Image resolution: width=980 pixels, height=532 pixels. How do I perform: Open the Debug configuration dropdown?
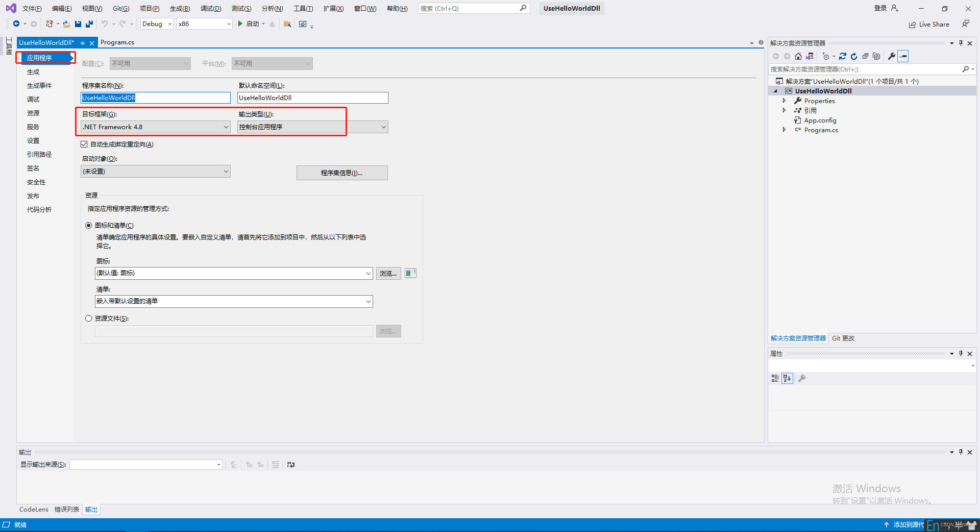click(x=157, y=24)
